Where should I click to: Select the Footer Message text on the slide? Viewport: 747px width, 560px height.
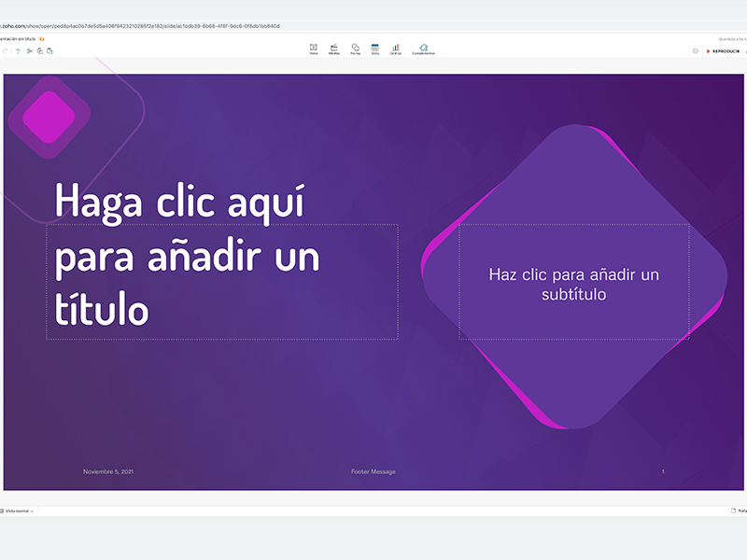click(x=374, y=471)
